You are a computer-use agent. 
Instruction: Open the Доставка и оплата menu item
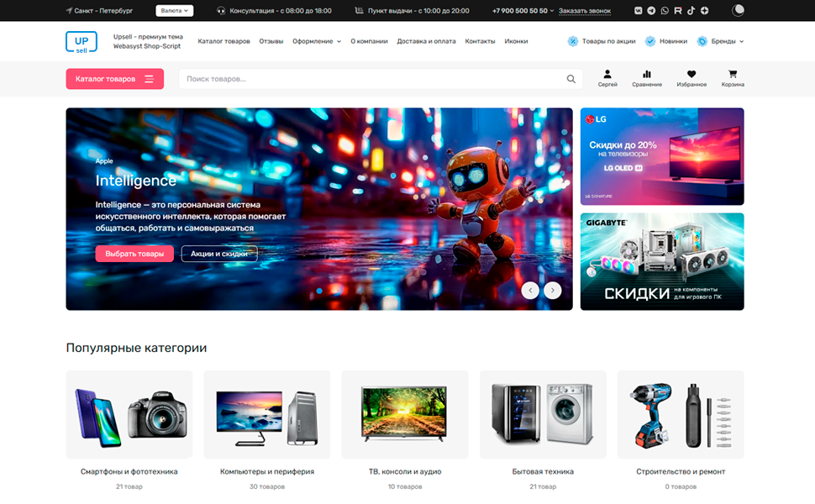click(426, 41)
